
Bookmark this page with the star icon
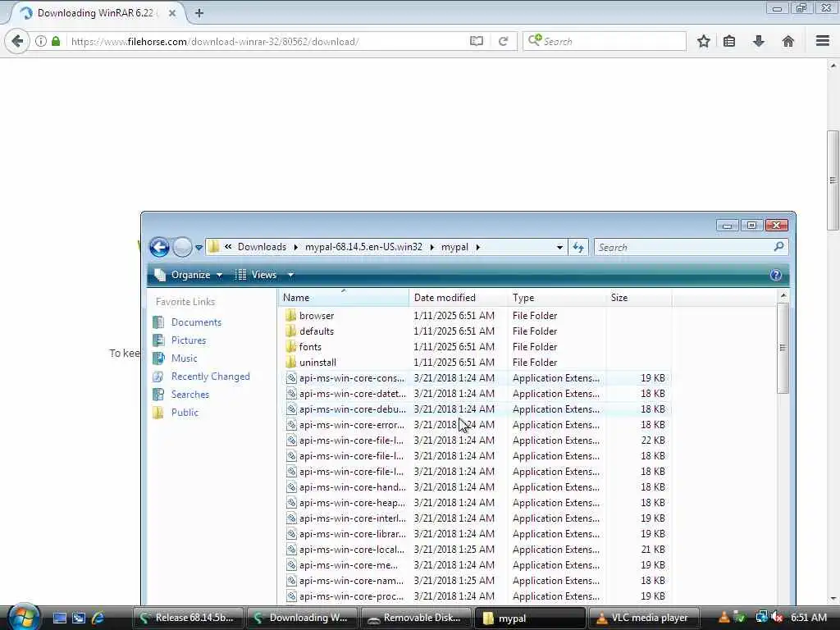703,41
